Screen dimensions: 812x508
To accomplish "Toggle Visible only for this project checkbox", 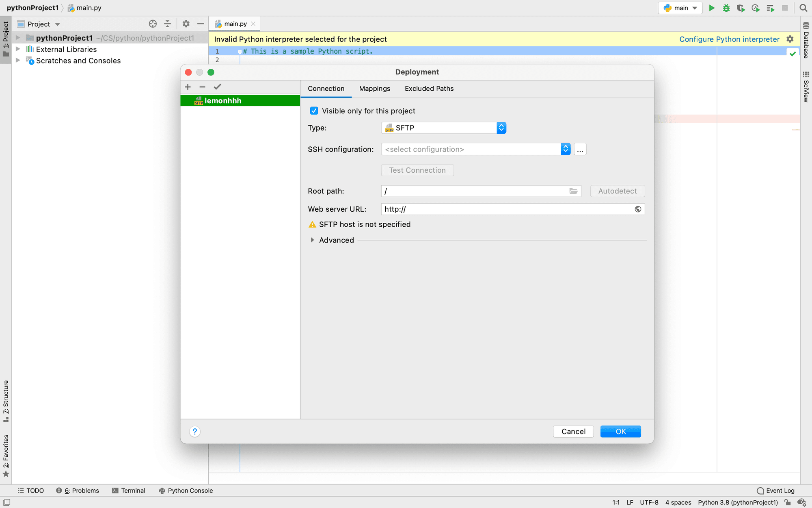I will [313, 111].
